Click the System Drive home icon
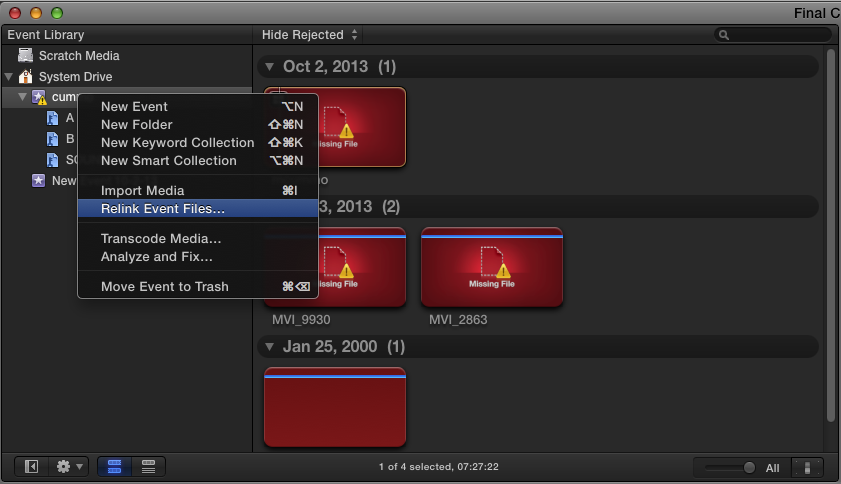This screenshot has width=841, height=484. [x=25, y=77]
